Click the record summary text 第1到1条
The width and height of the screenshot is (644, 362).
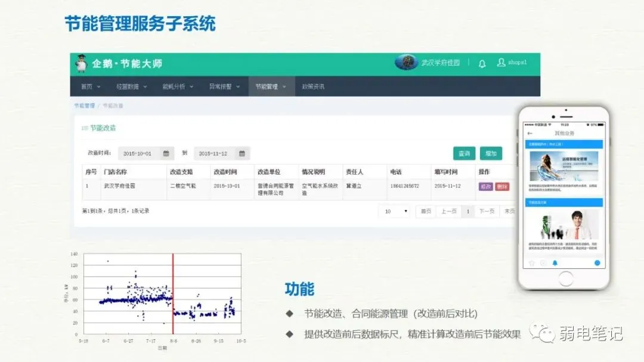(116, 211)
